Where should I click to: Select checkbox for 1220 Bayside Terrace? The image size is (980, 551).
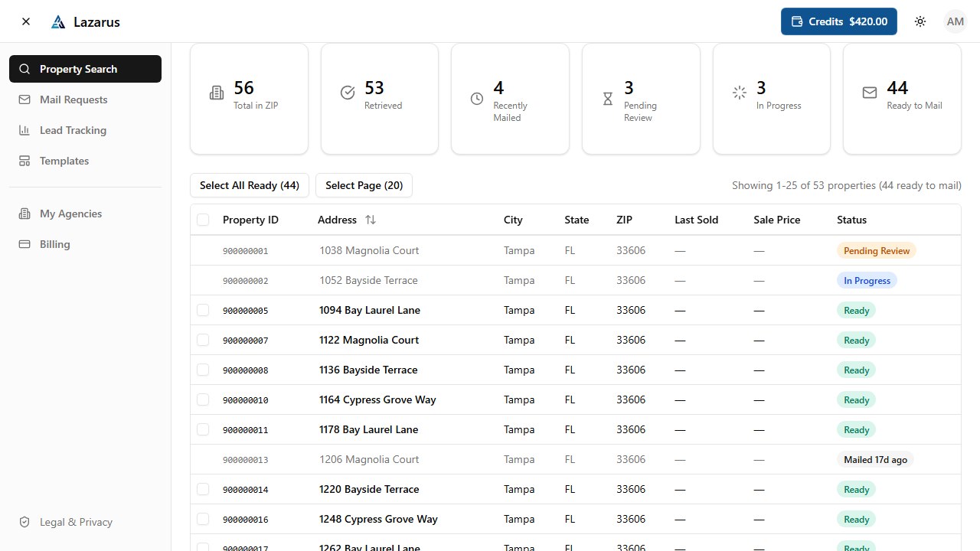click(x=203, y=489)
